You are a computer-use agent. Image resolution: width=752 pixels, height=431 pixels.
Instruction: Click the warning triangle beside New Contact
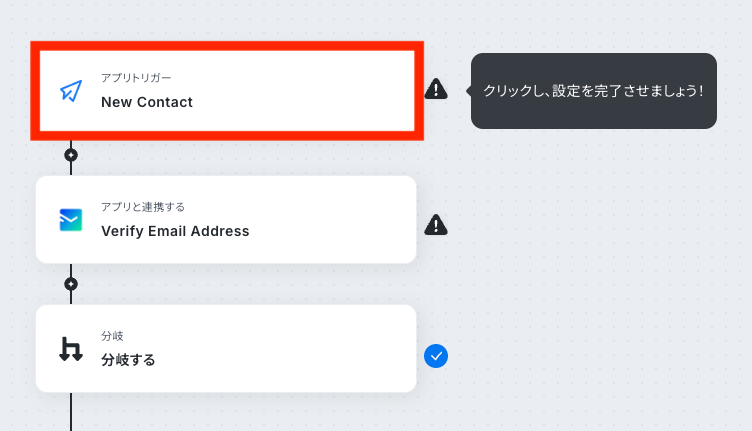(x=436, y=89)
